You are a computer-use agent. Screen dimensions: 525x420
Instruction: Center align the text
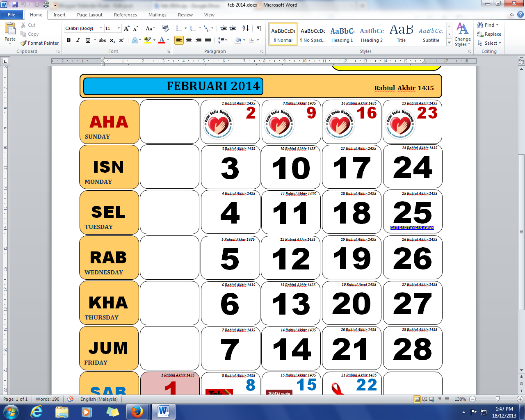pos(189,40)
